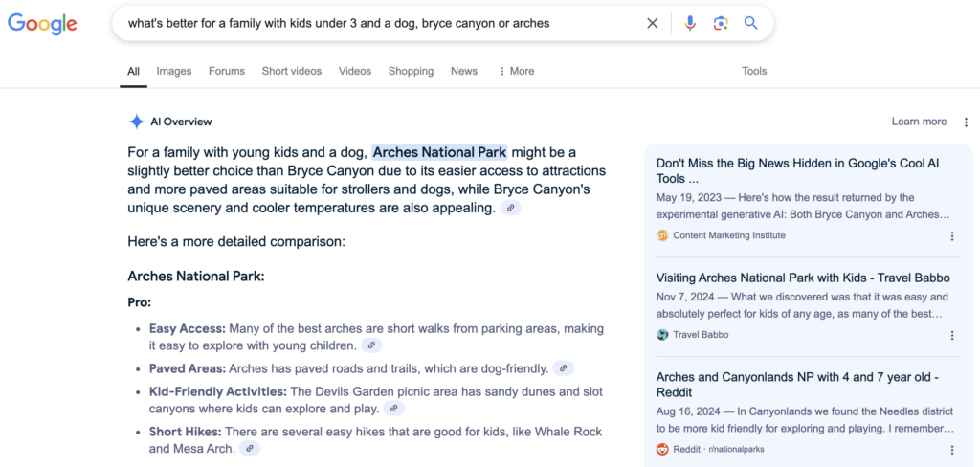Open 'Visiting Arches National Park with Kids' article
This screenshot has height=467, width=980.
[803, 278]
